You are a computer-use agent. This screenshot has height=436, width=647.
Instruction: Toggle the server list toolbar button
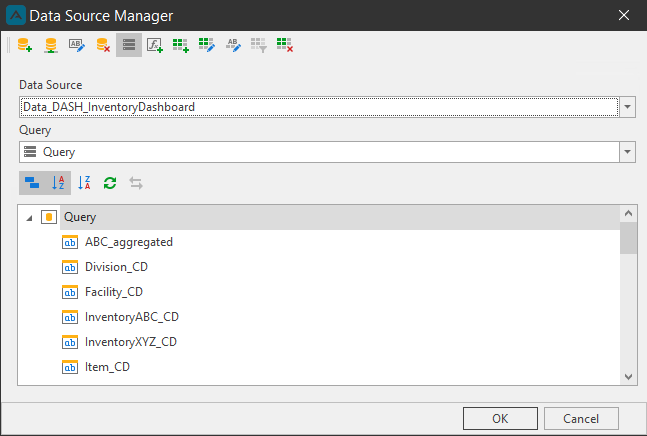(x=129, y=45)
